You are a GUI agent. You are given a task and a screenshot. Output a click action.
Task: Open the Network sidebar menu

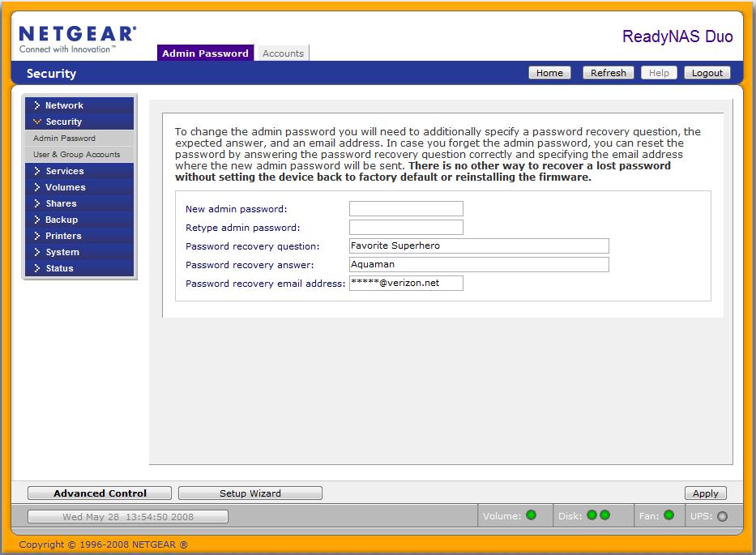pyautogui.click(x=79, y=105)
